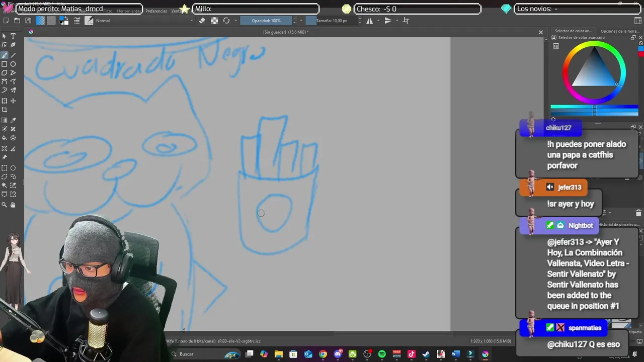Viewport: 644px width, 362px height.
Task: Open the fill gradients swatch in toolbar
Action: click(40, 21)
